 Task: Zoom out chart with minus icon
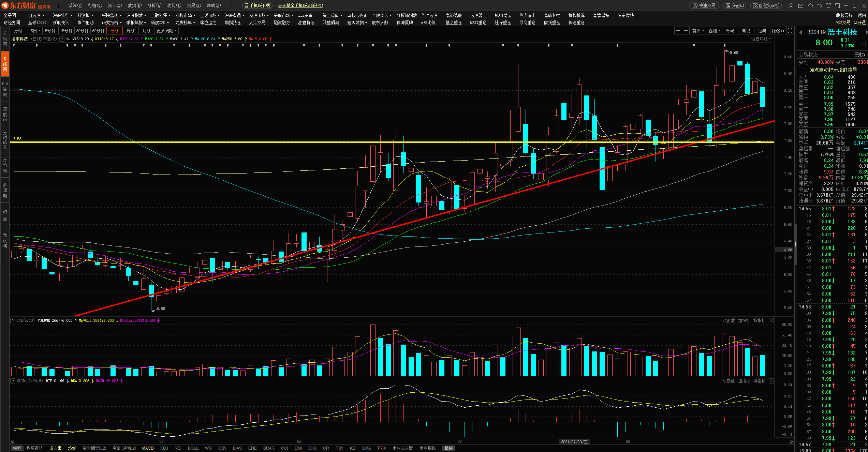point(686,31)
